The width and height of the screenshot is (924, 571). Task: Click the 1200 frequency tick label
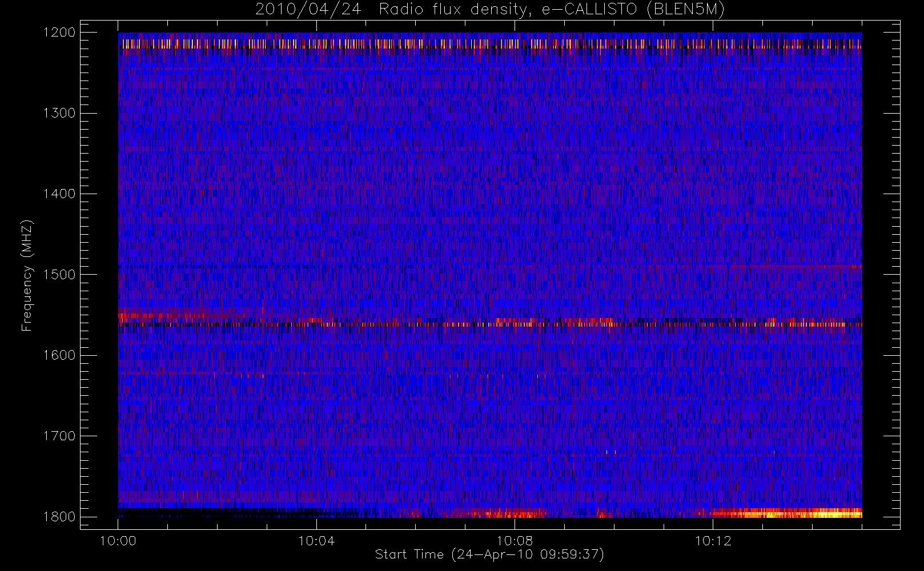tap(59, 33)
